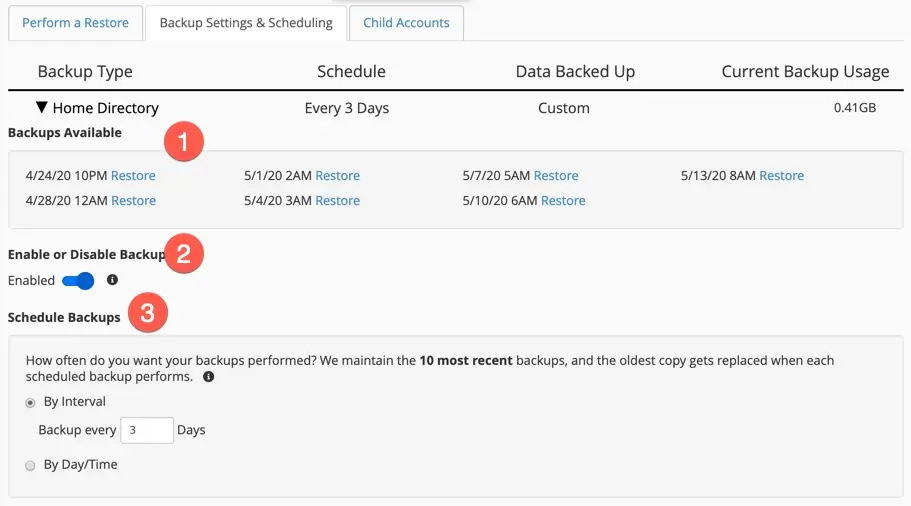The height and width of the screenshot is (506, 911).
Task: Disable backups using the Enabled toggle
Action: (78, 281)
